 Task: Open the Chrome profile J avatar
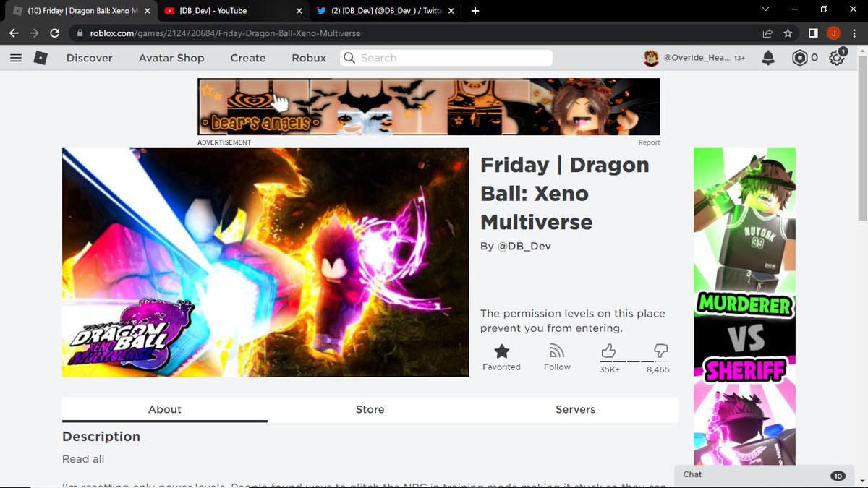(x=833, y=33)
